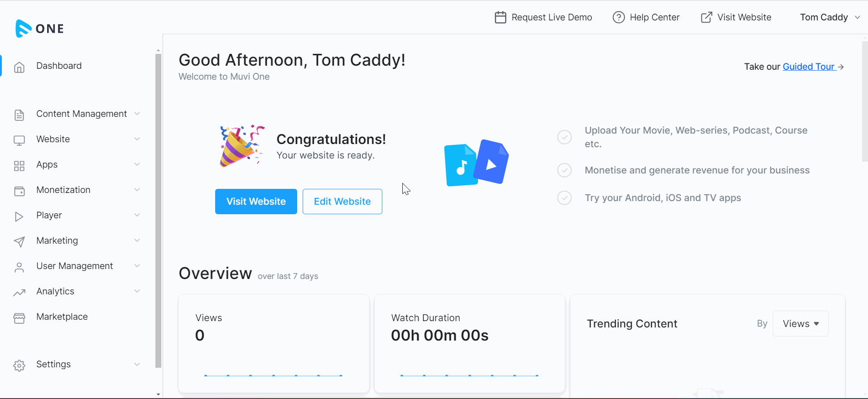Image resolution: width=868 pixels, height=399 pixels.
Task: Click the Analytics trend-line icon
Action: [x=19, y=293]
